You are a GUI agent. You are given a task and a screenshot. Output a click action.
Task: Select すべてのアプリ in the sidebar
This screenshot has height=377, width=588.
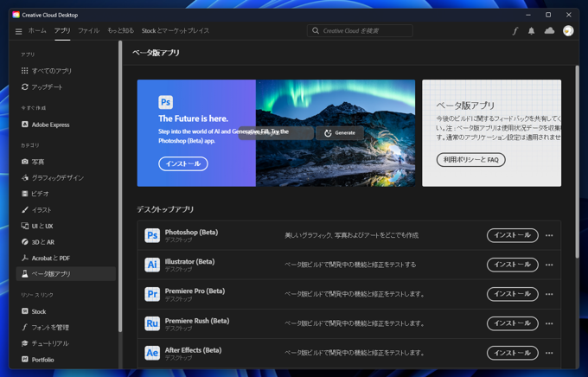coord(66,71)
